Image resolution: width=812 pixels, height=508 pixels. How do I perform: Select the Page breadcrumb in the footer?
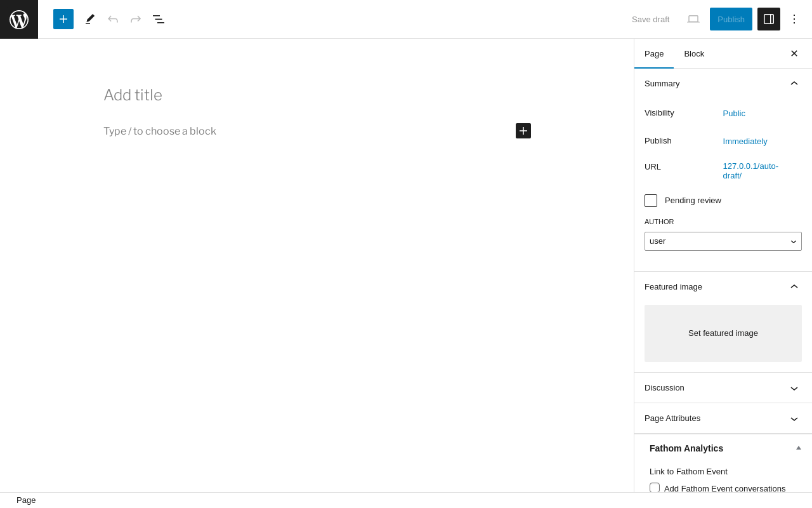pyautogui.click(x=26, y=500)
